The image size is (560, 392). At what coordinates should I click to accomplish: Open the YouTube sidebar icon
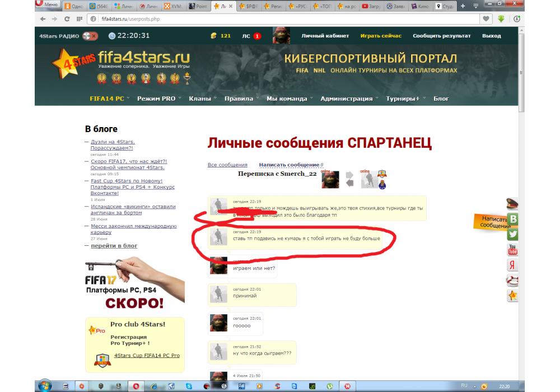[512, 250]
